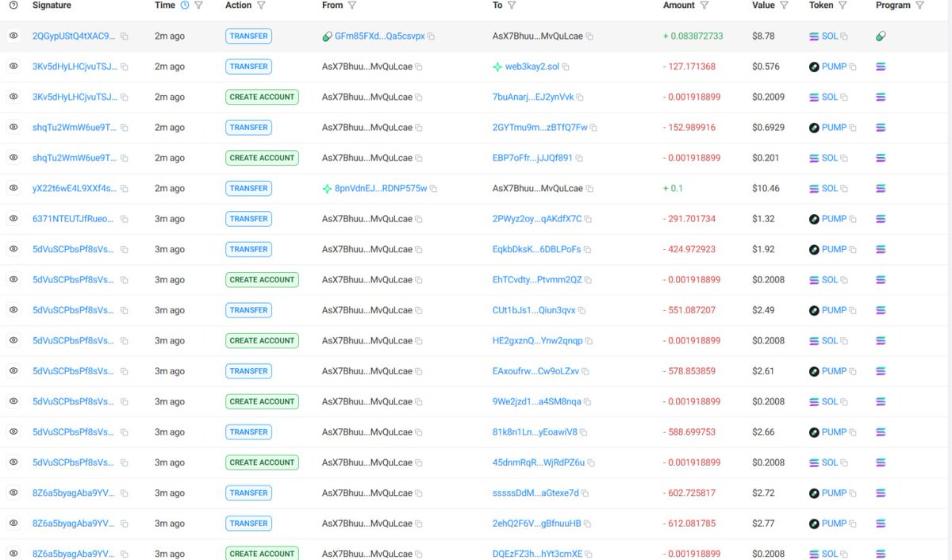
Task: Toggle eye icon for signature 2QGypUStQ4tXAC9 row
Action: click(x=13, y=36)
